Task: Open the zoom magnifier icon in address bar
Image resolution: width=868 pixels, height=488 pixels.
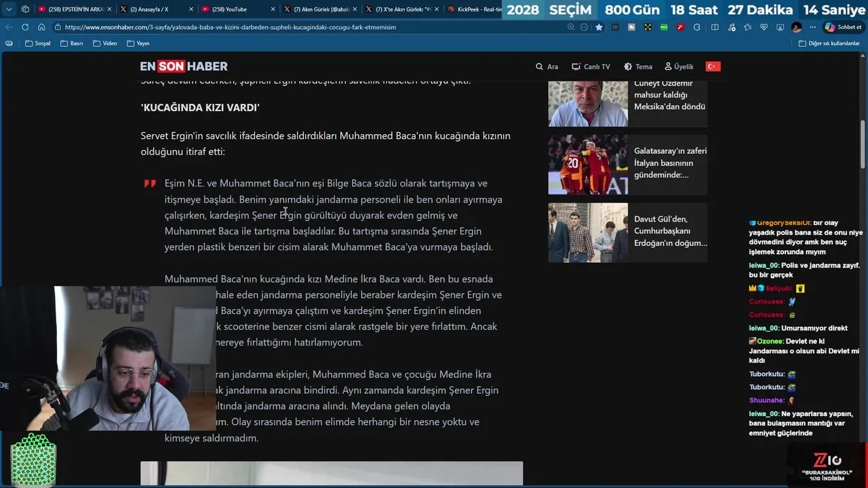Action: tap(571, 27)
